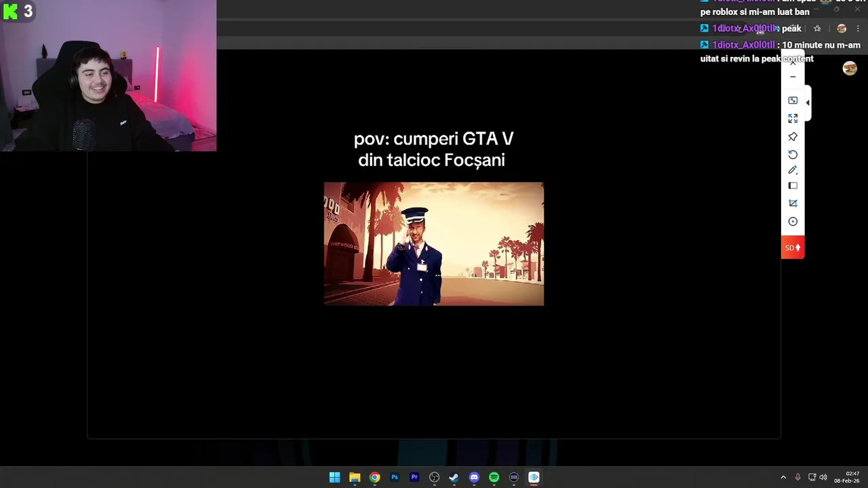The height and width of the screenshot is (488, 868).
Task: Open Steam from the taskbar
Action: pyautogui.click(x=454, y=477)
